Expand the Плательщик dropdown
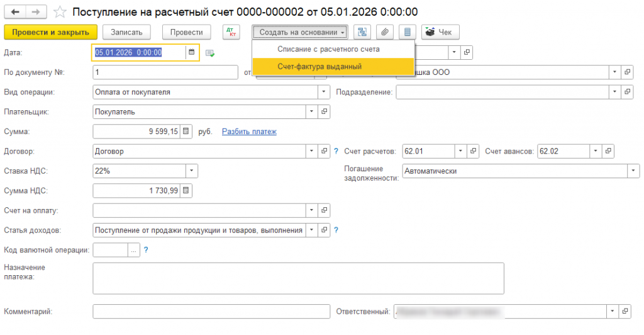 [311, 112]
